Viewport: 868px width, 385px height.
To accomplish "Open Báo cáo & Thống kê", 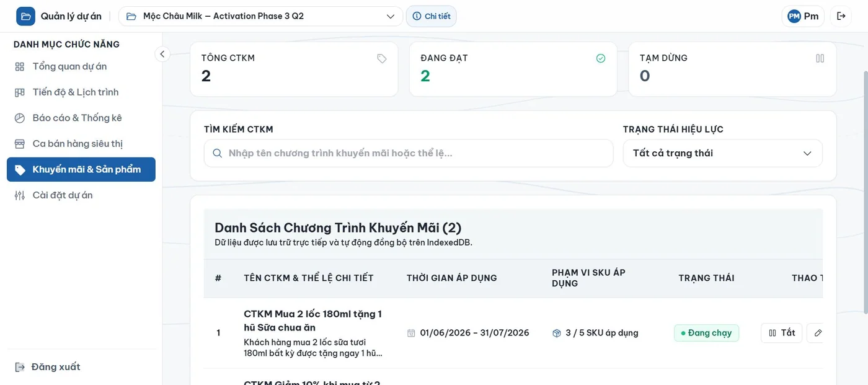I will pos(81,118).
